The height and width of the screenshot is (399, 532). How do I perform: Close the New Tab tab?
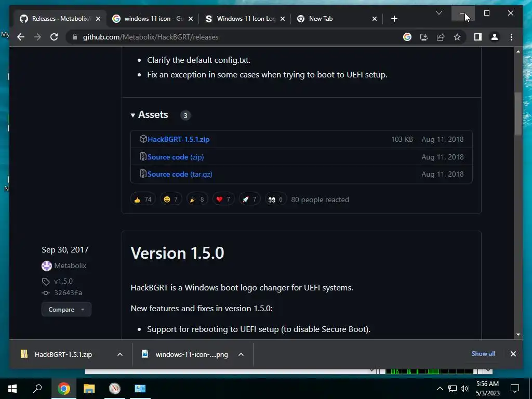tap(374, 19)
